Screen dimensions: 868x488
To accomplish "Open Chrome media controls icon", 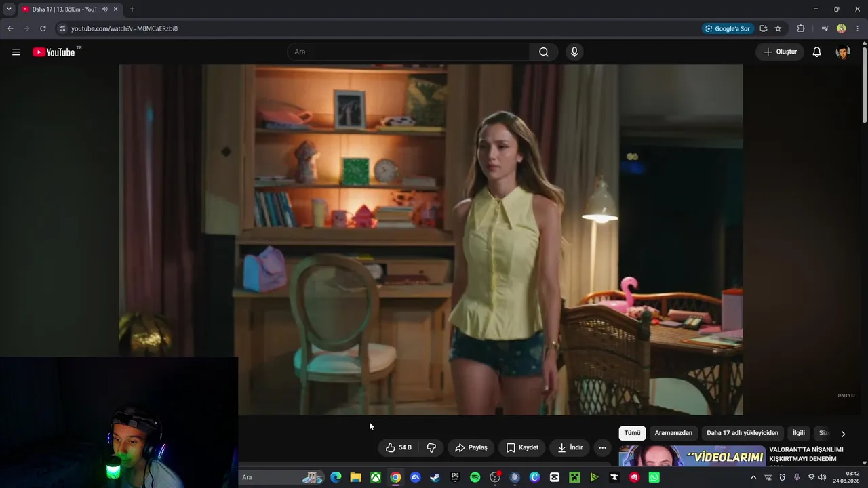I will coord(825,28).
